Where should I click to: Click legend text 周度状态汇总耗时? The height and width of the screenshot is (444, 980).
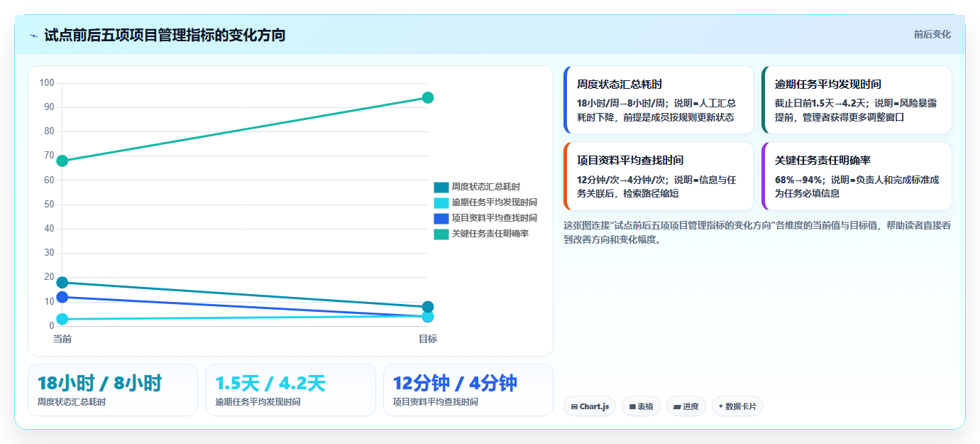pyautogui.click(x=486, y=188)
